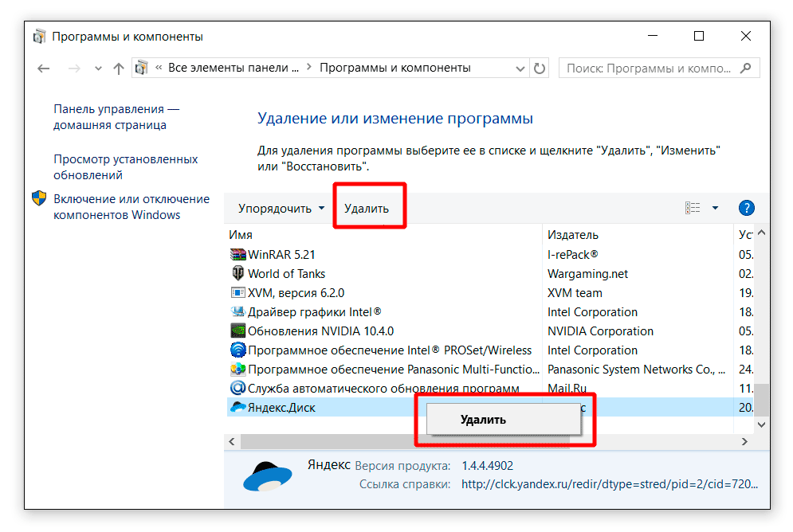Click the search programs input field
Image resolution: width=793 pixels, height=532 pixels.
click(x=650, y=68)
